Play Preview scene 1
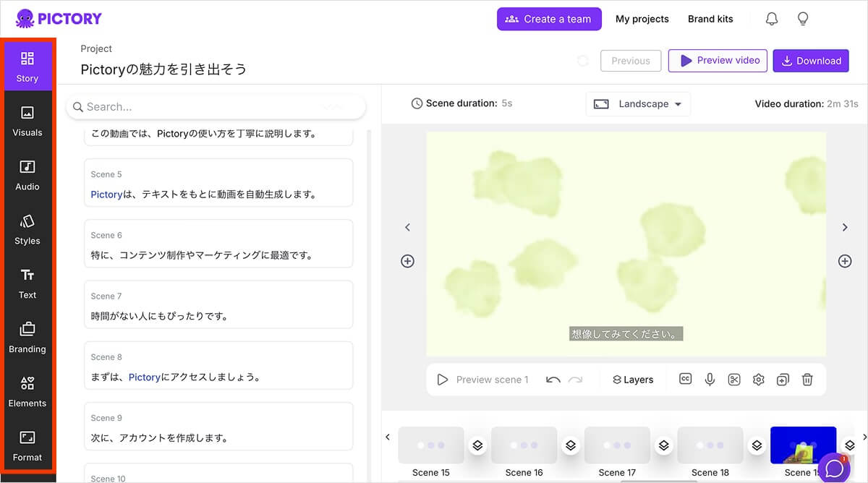The height and width of the screenshot is (483, 868). tap(482, 380)
